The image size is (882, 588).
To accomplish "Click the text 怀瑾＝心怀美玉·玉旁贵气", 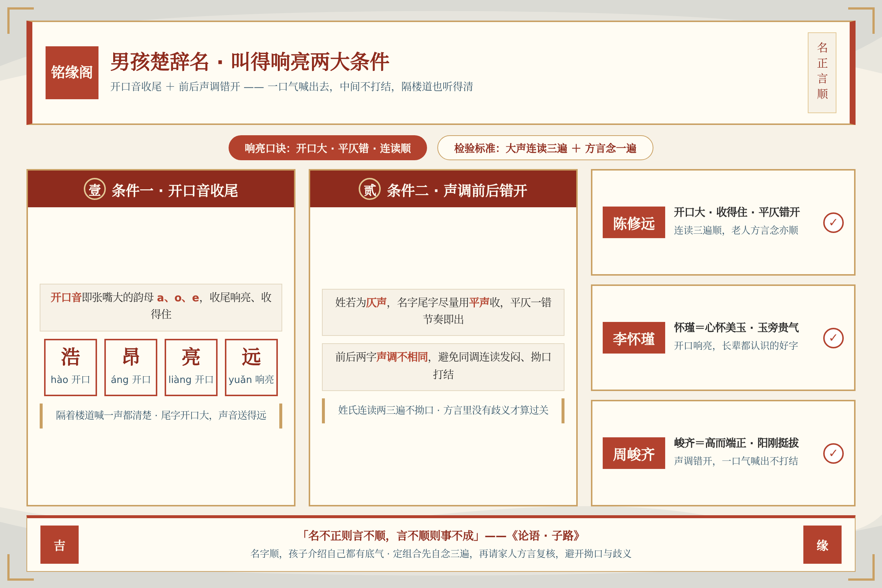I will [x=736, y=328].
